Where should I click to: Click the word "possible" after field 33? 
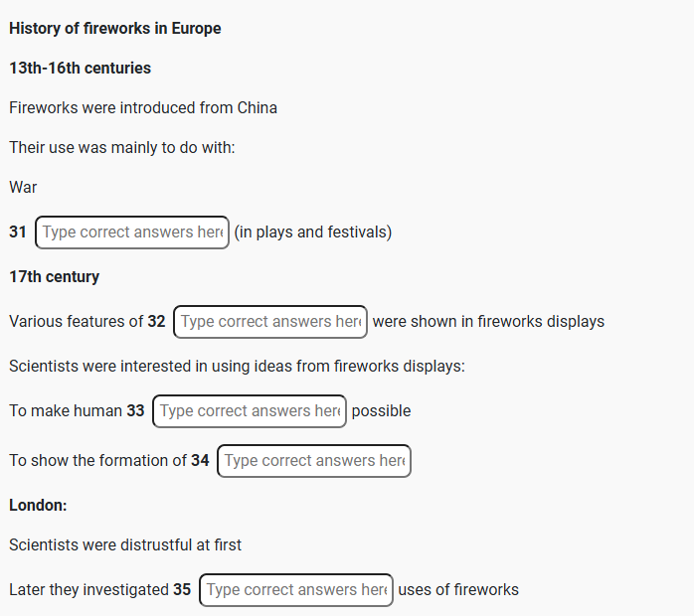(x=381, y=411)
